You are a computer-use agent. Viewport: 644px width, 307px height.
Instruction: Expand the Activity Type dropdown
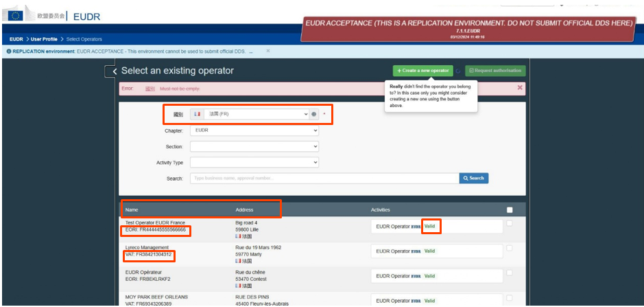click(254, 163)
